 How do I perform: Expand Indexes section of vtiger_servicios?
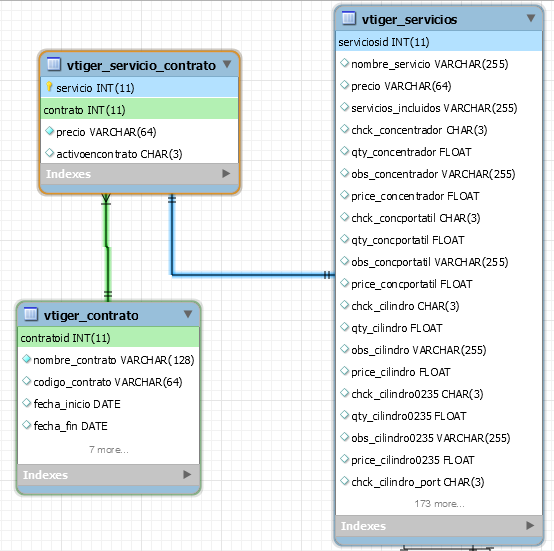pos(530,526)
